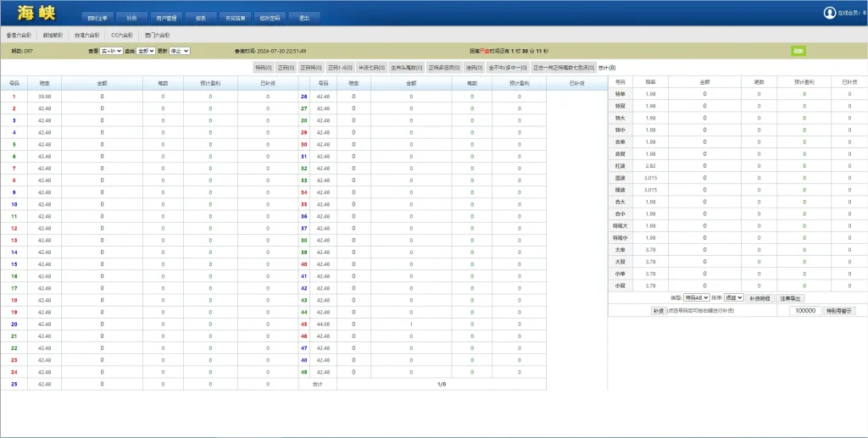Image resolution: width=868 pixels, height=438 pixels.
Task: Expand the 类型 dropdown showing 特码AB
Action: [696, 298]
